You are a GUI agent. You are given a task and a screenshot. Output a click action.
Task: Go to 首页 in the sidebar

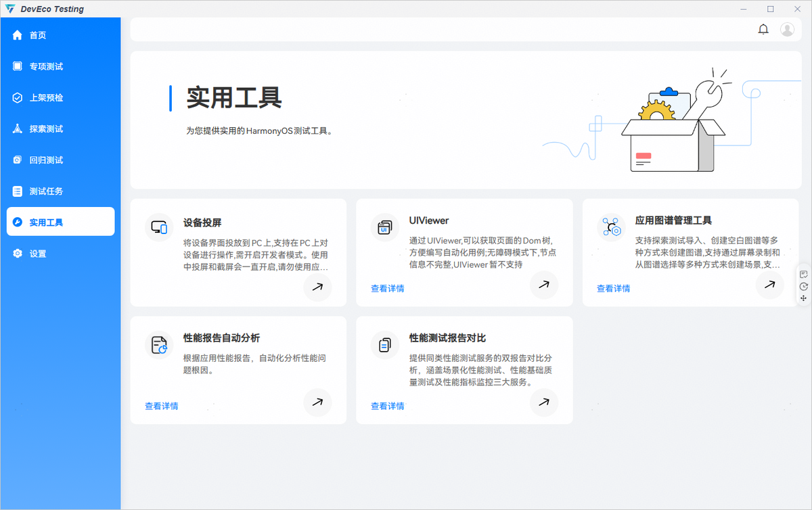coord(38,35)
